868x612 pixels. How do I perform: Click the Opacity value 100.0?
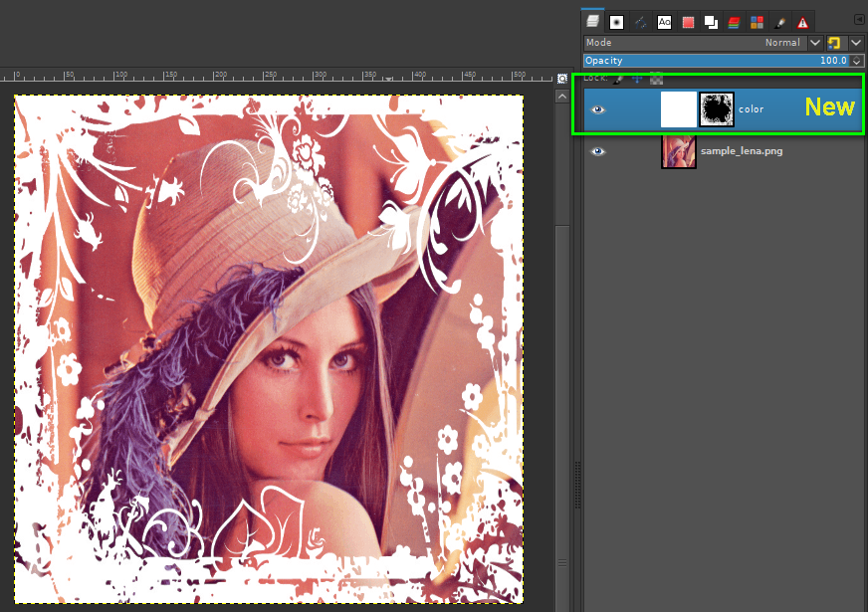click(833, 61)
